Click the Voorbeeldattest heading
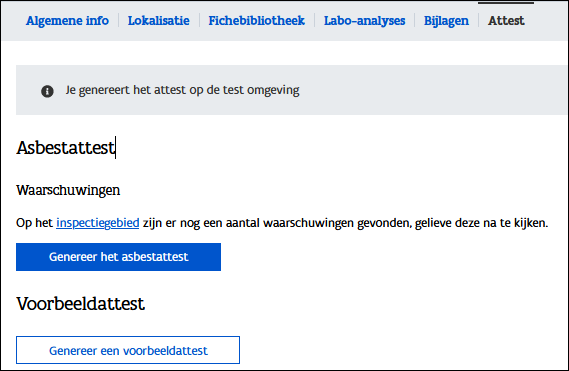 (x=80, y=303)
